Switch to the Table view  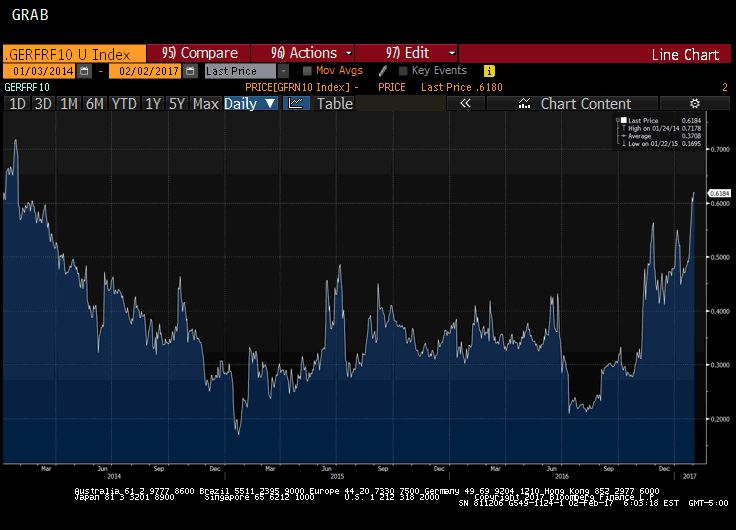coord(334,103)
